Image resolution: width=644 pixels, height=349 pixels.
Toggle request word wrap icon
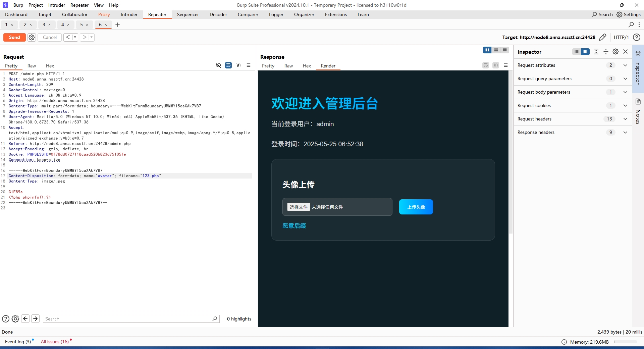(228, 65)
